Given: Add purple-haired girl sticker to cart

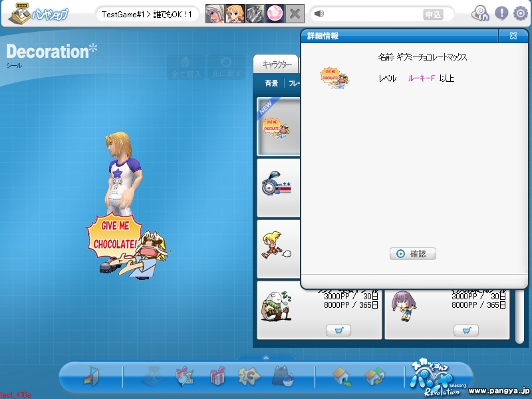Looking at the screenshot, I should pos(466,330).
